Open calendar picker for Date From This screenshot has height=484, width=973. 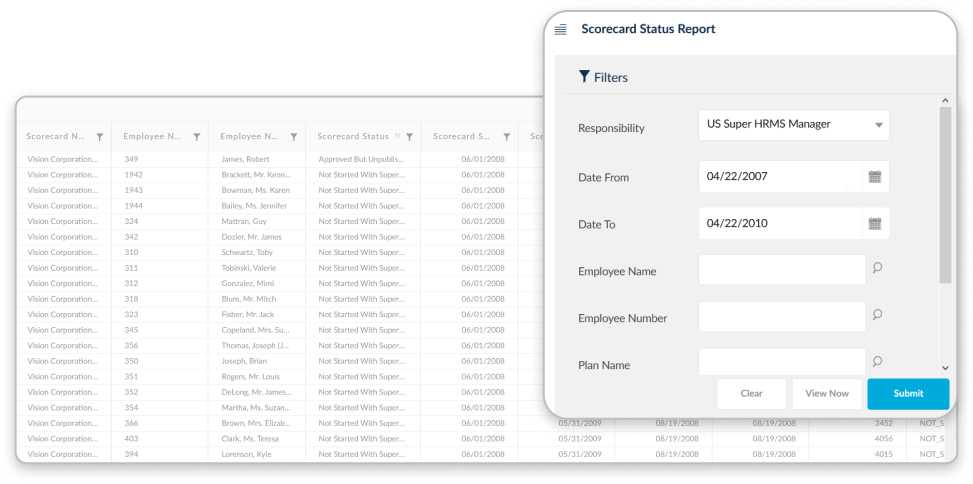pyautogui.click(x=875, y=177)
